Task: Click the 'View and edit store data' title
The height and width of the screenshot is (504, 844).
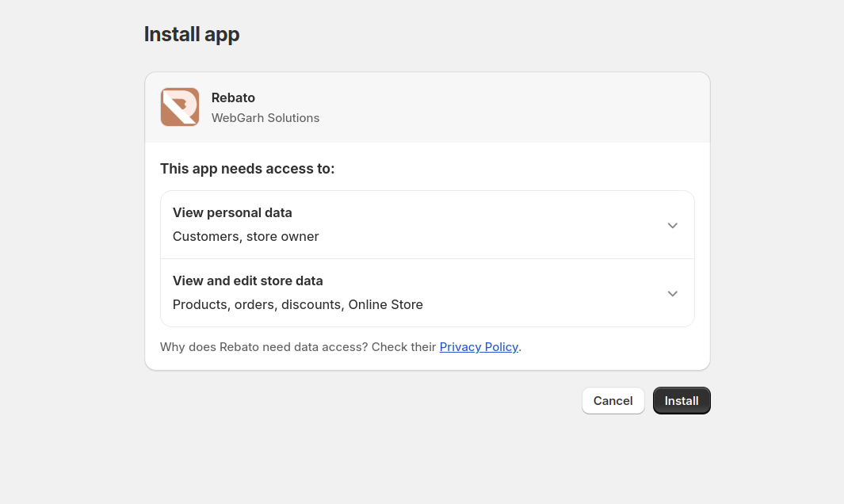Action: [x=247, y=281]
